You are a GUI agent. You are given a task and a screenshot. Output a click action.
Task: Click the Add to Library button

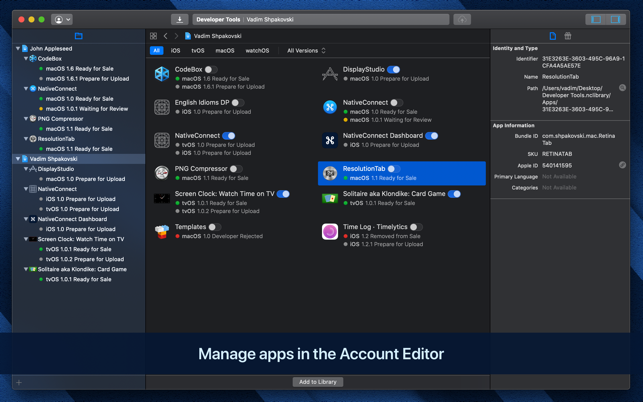pyautogui.click(x=318, y=382)
